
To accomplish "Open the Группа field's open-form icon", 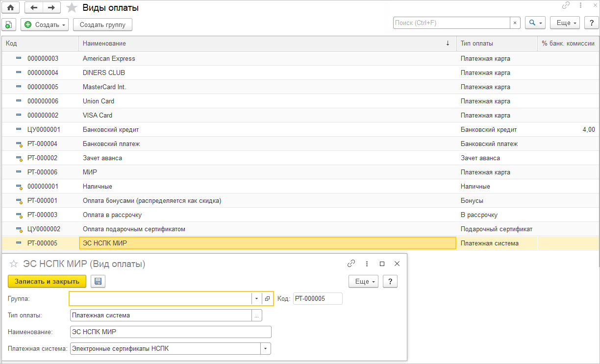I will [x=267, y=298].
